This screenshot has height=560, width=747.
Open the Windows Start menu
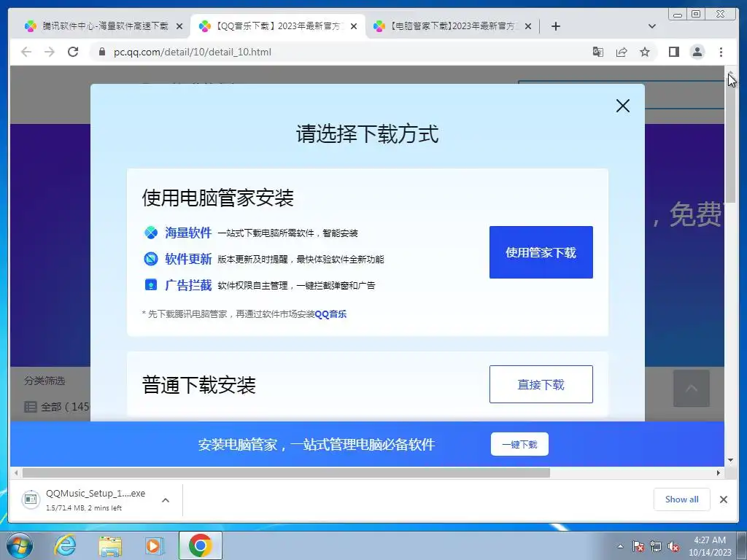[x=19, y=545]
